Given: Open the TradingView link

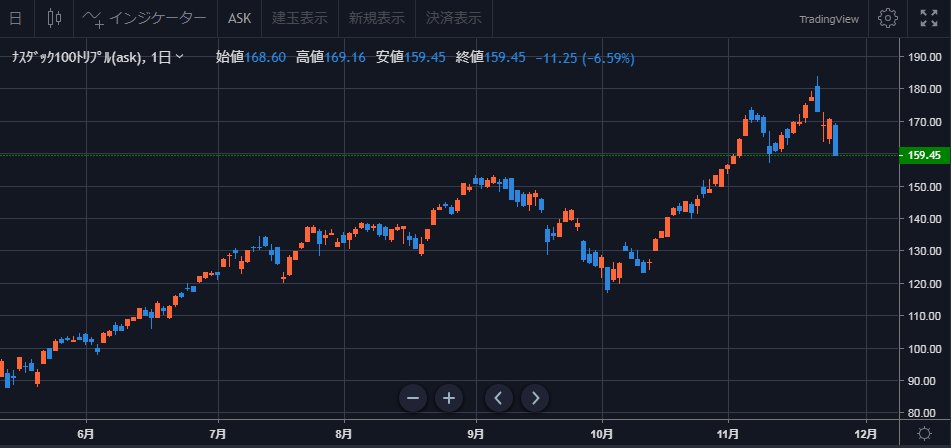Looking at the screenshot, I should (829, 19).
